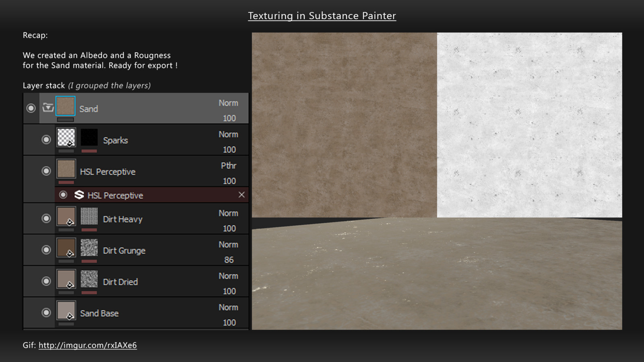Hide the Dirt Heavy layer
This screenshot has width=644, height=362.
[x=46, y=218]
